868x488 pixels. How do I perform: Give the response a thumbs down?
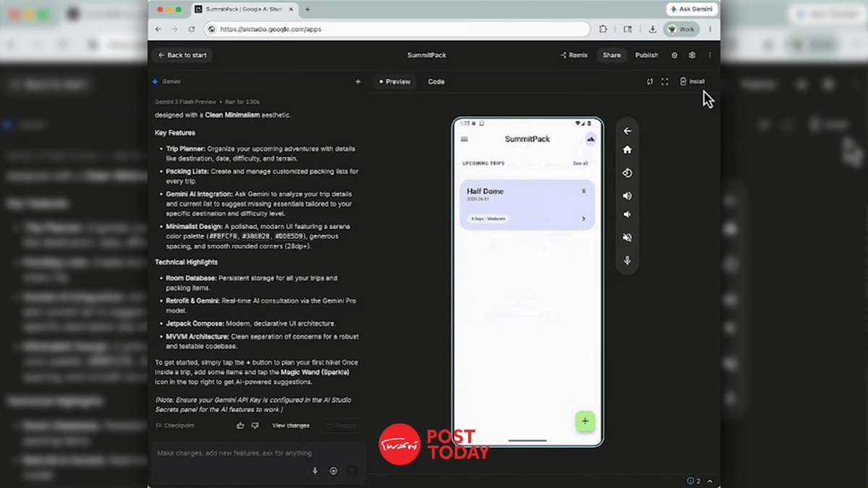click(x=255, y=426)
